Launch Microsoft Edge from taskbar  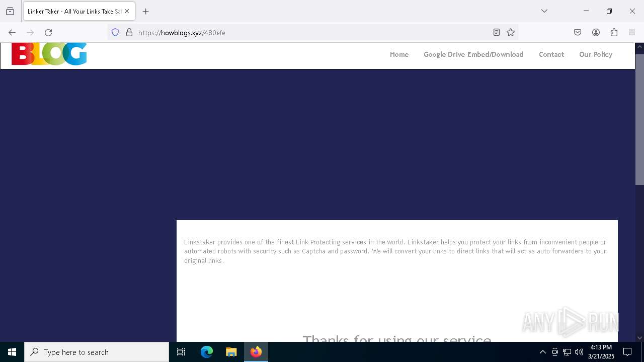pos(207,352)
